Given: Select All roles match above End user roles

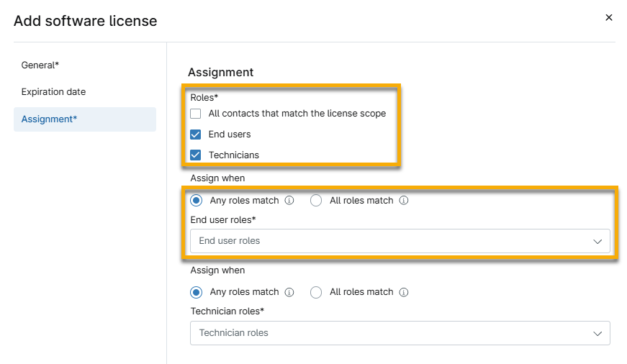Looking at the screenshot, I should 316,201.
